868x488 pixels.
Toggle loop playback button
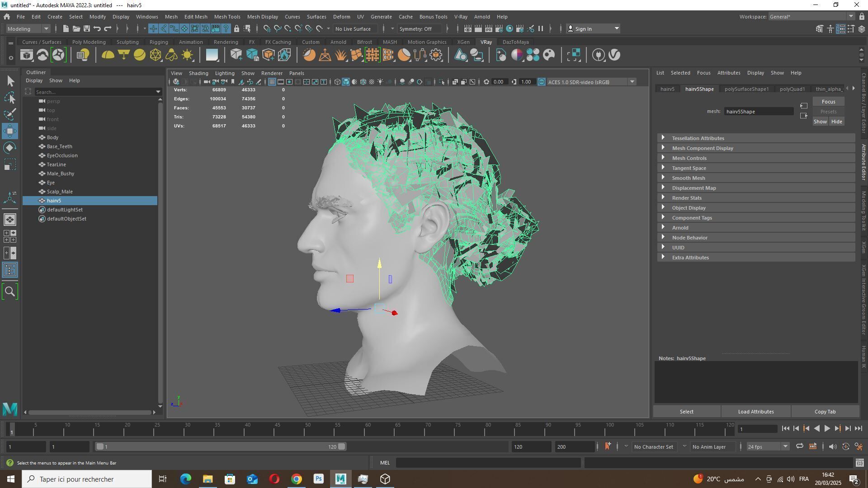click(x=799, y=446)
